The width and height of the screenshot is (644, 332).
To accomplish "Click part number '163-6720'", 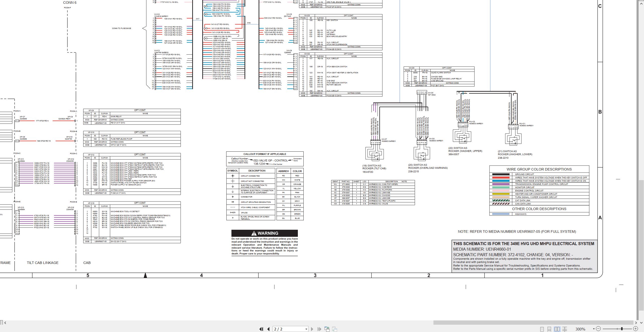I will click(x=368, y=172).
